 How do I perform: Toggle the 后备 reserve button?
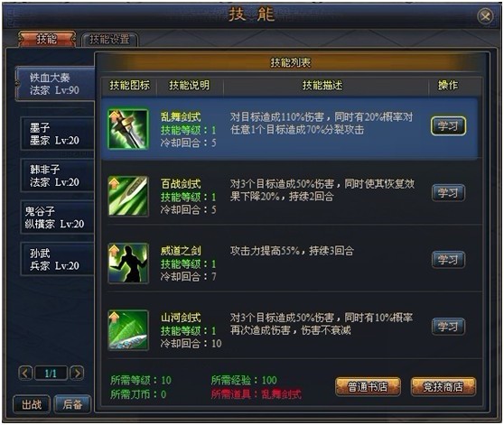tap(72, 404)
